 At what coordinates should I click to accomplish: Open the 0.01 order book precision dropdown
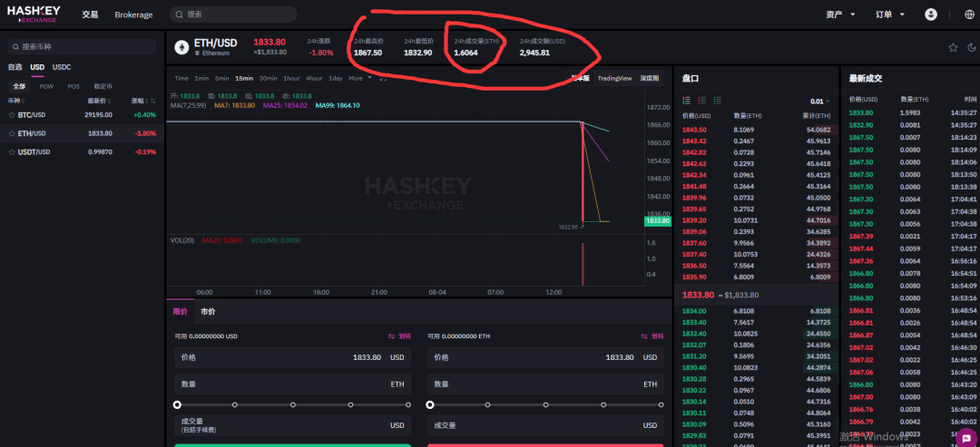[820, 101]
